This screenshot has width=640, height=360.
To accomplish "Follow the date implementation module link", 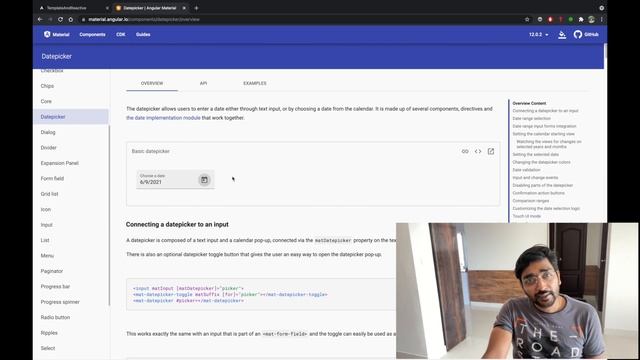I will click(x=163, y=118).
